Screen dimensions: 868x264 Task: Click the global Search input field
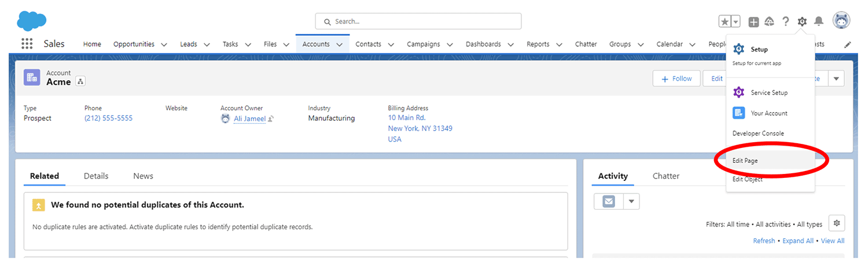tap(418, 21)
